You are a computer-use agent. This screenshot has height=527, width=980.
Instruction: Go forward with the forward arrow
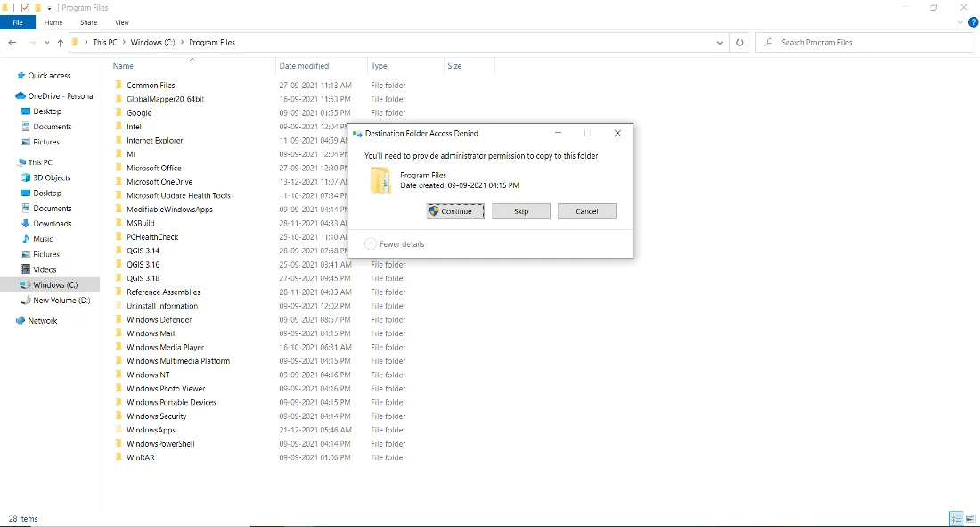(31, 43)
